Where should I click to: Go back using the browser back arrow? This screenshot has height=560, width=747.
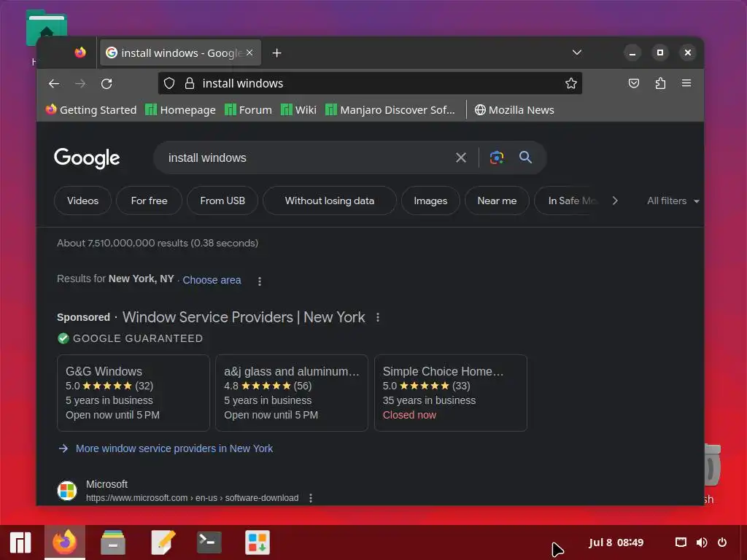[x=54, y=84]
